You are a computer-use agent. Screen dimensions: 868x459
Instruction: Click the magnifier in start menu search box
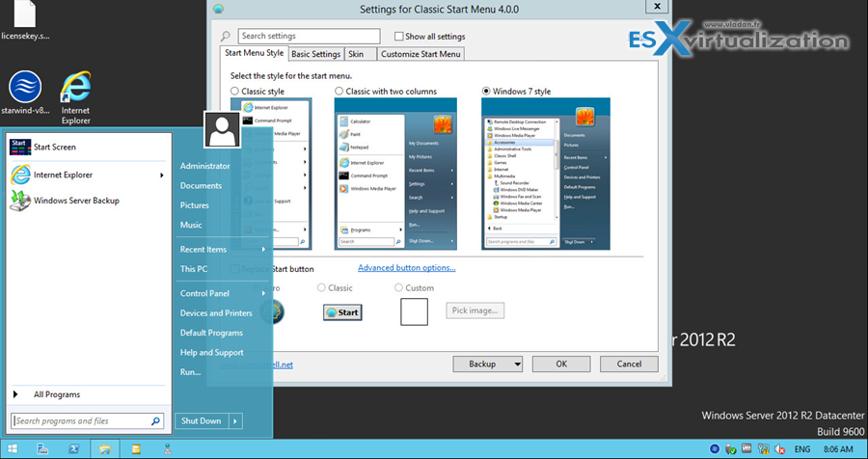155,421
